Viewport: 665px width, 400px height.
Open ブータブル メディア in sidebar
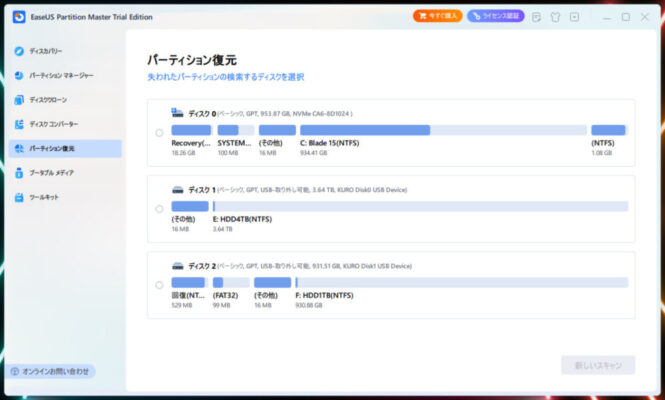tap(65, 173)
